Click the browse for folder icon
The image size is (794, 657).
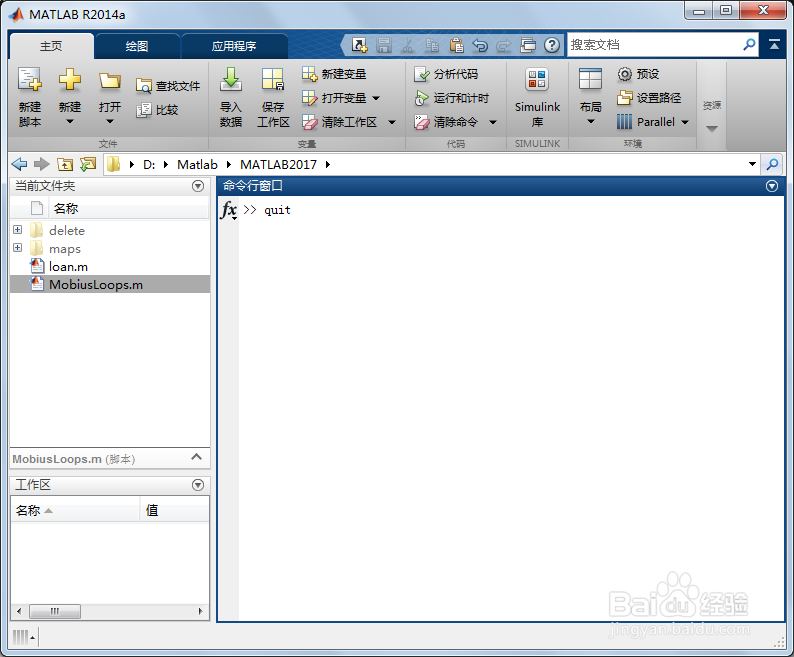[88, 164]
